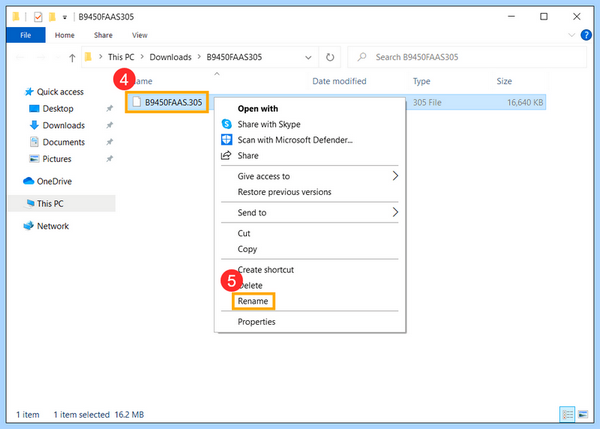Click the Share arrow icon in context menu
Viewport: 600px width, 429px height.
[x=226, y=155]
